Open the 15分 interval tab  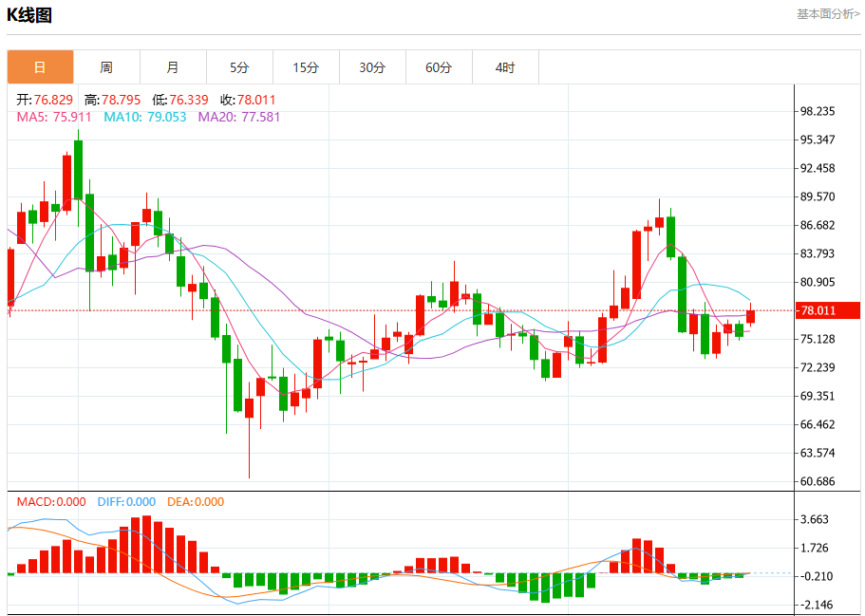306,67
